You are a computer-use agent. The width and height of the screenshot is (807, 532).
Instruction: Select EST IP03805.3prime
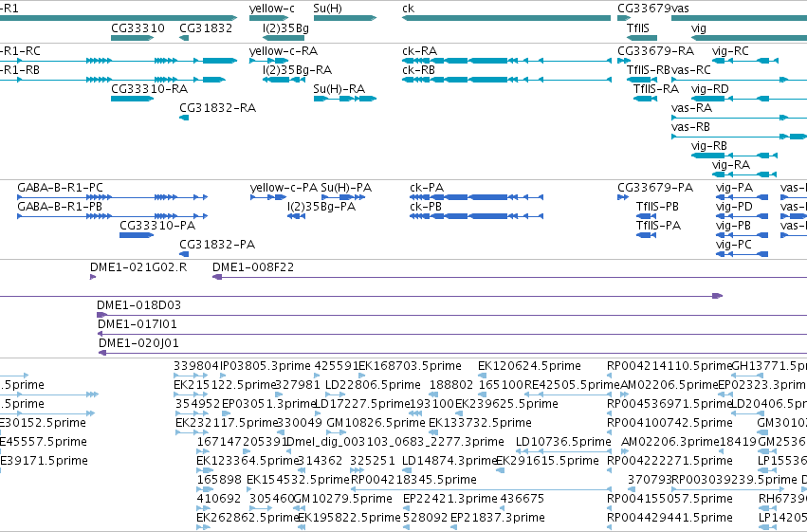266,366
